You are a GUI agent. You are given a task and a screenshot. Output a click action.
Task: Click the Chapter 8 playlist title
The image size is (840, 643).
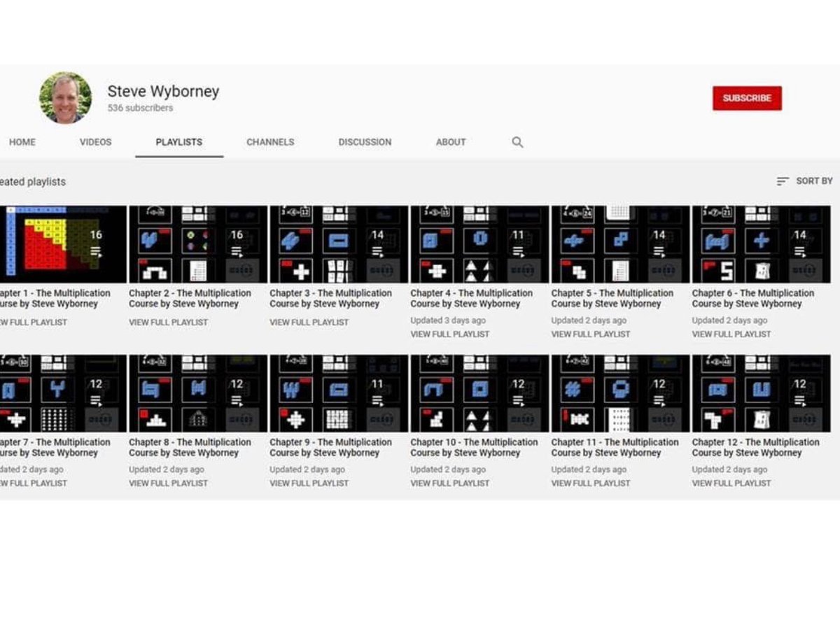190,448
